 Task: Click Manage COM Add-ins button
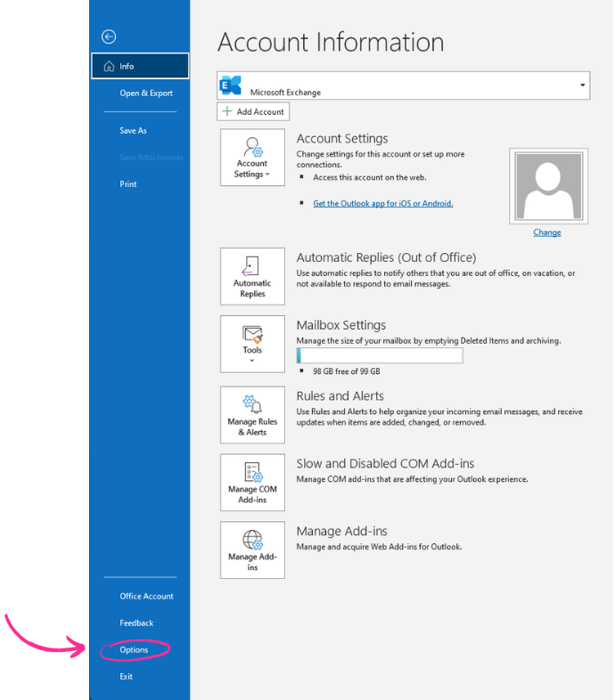[x=252, y=483]
